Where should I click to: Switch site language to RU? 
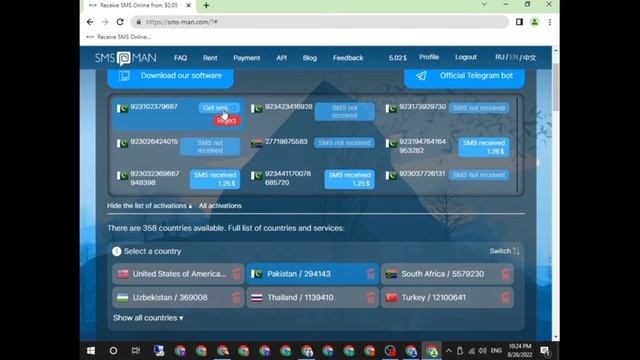pyautogui.click(x=500, y=57)
